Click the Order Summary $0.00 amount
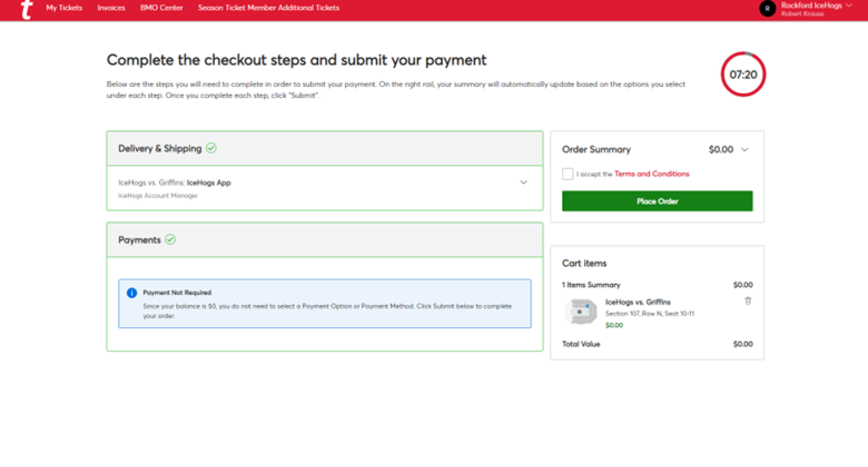Image resolution: width=868 pixels, height=467 pixels. (721, 150)
